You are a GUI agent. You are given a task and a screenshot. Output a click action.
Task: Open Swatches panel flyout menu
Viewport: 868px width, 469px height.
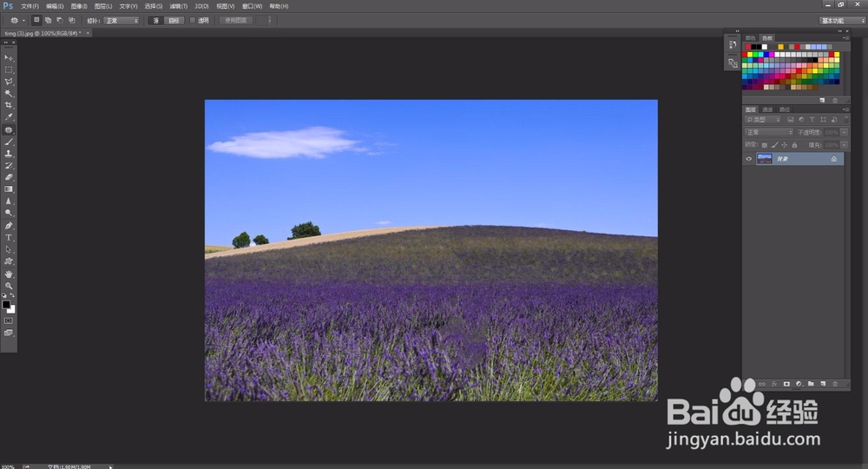click(x=845, y=38)
